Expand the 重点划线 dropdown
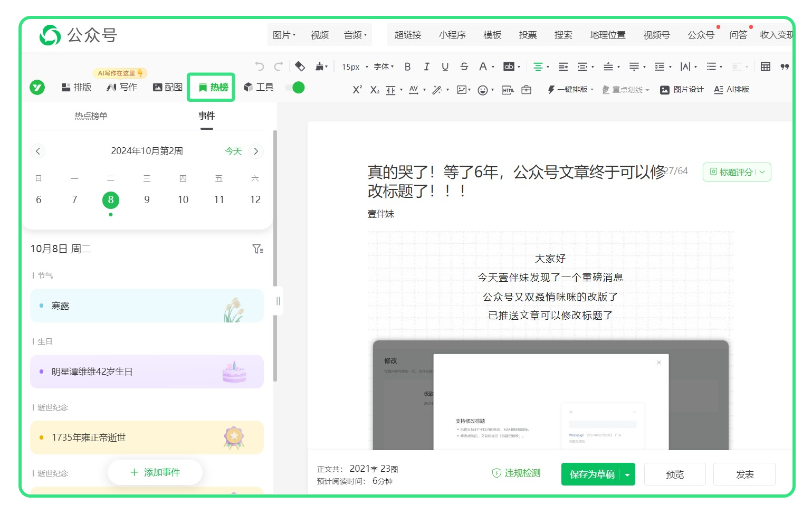The image size is (812, 514). 647,90
